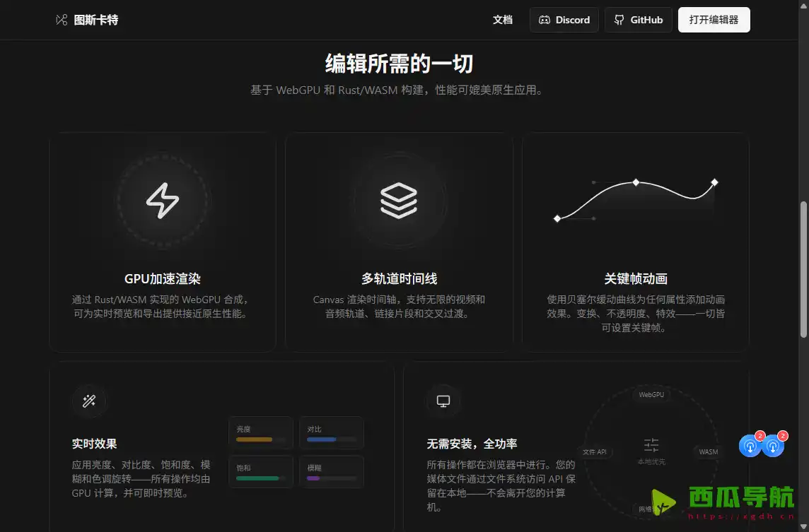The height and width of the screenshot is (532, 809).
Task: Open the Discord button
Action: 564,20
